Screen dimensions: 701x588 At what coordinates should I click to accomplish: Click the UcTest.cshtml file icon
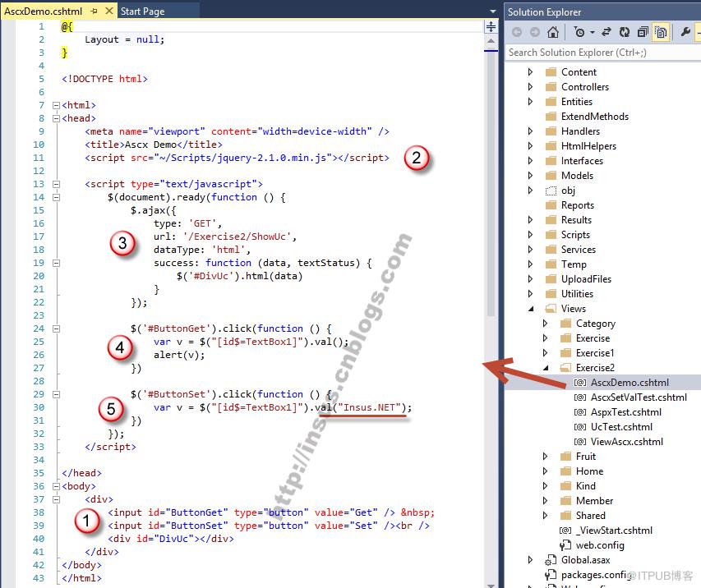pos(580,427)
